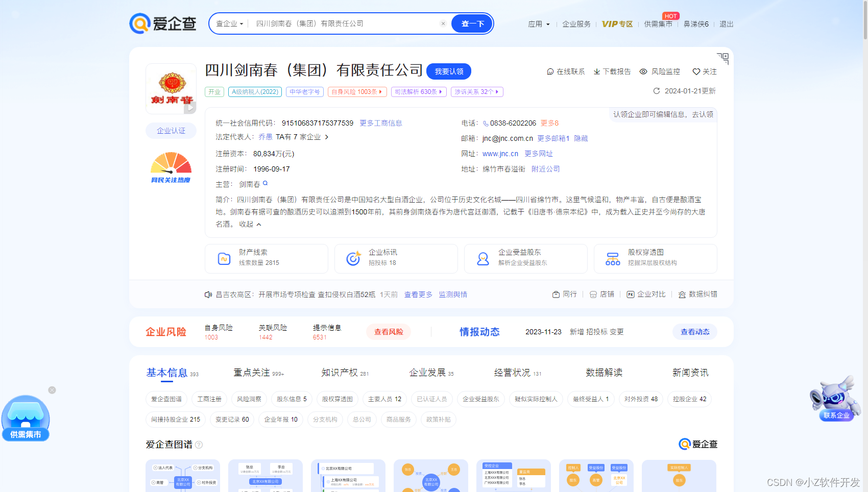
Task: Open the 企业受益股东 card icon
Action: click(483, 259)
